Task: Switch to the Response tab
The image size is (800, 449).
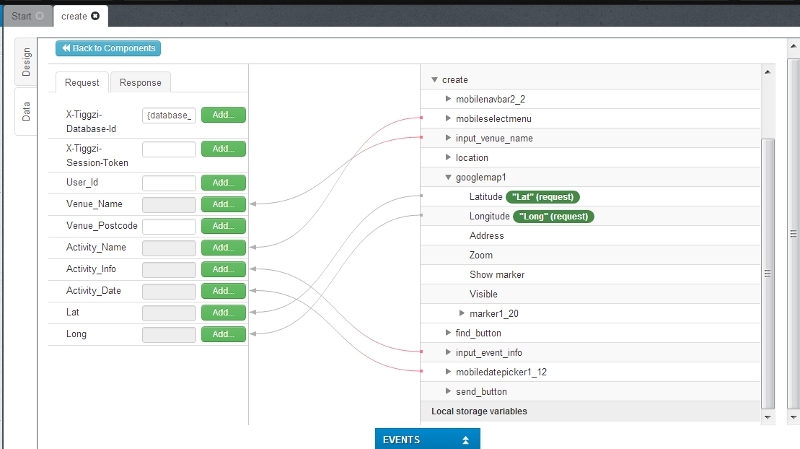Action: pos(140,82)
